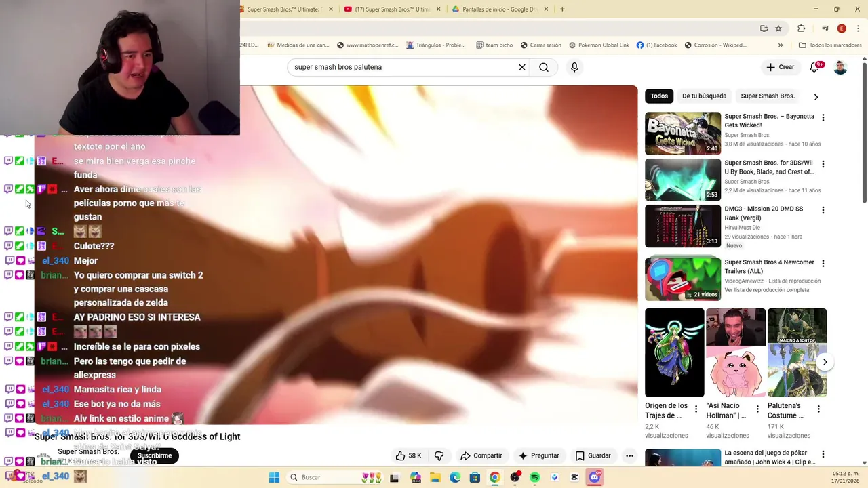Viewport: 868px width, 488px height.
Task: Open By Book, Blade, and Crest video thumbnail
Action: 683,180
